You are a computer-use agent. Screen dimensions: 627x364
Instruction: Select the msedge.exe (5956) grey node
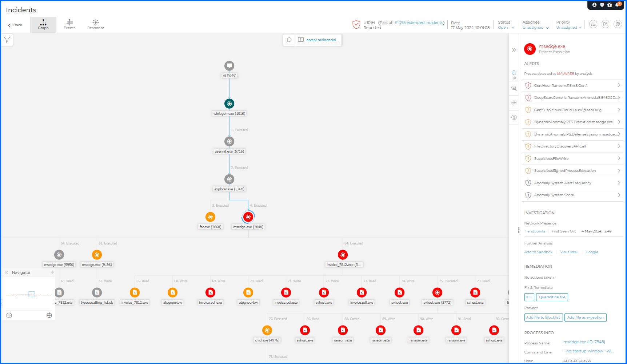59,255
